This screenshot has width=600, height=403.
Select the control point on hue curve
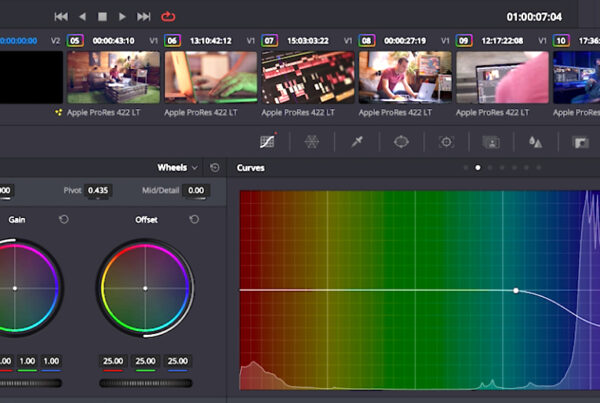pyautogui.click(x=516, y=290)
